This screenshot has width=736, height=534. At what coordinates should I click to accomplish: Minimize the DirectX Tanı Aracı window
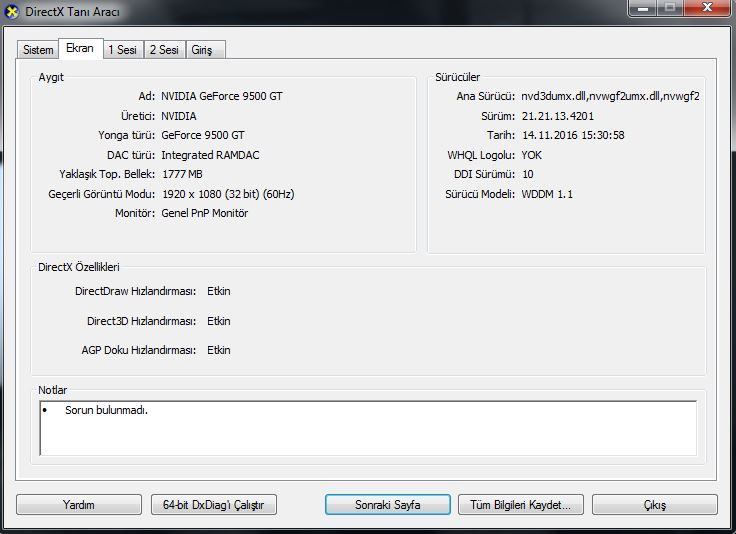[643, 8]
